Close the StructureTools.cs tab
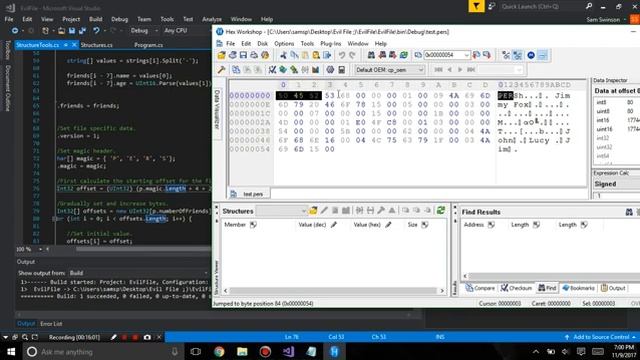This screenshot has height=360, width=640. point(74,45)
